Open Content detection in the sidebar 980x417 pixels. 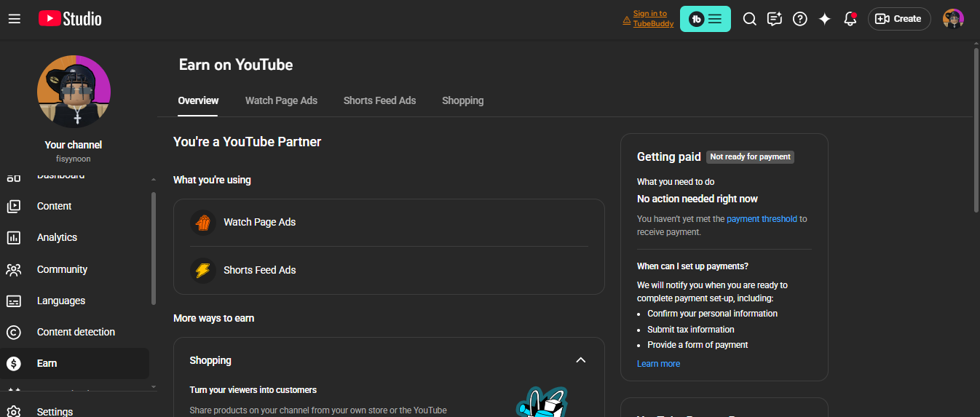pyautogui.click(x=74, y=332)
